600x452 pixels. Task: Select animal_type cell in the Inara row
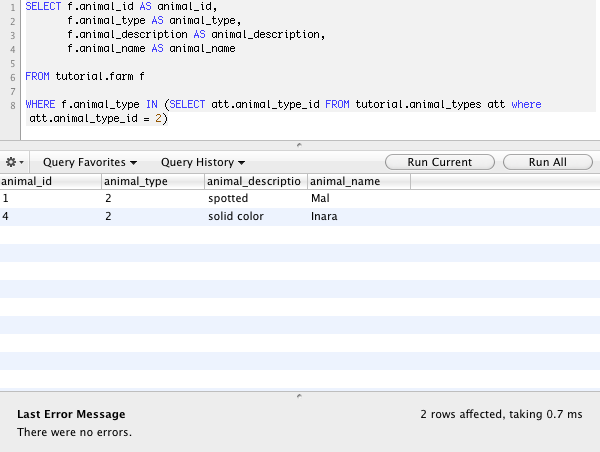point(153,216)
